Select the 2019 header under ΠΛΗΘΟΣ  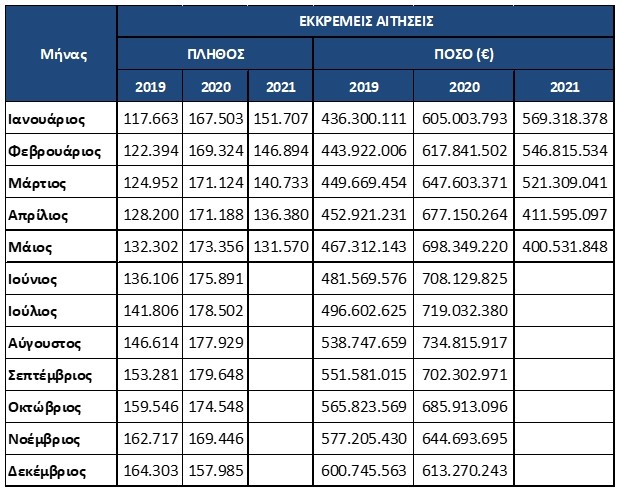pos(150,85)
